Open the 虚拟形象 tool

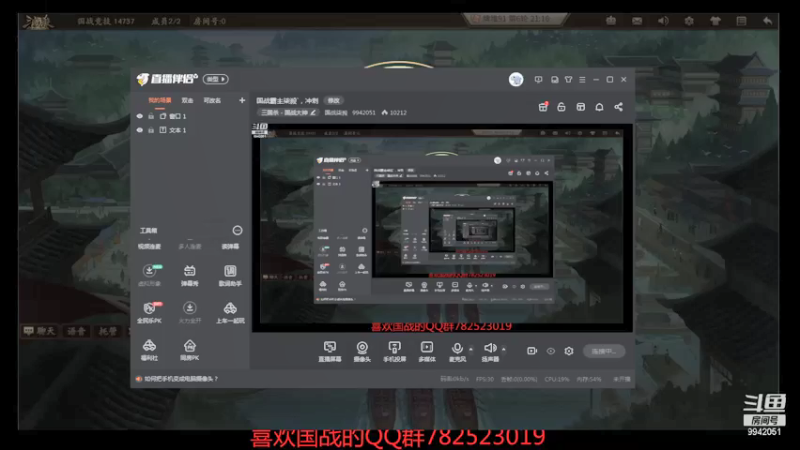click(x=149, y=275)
